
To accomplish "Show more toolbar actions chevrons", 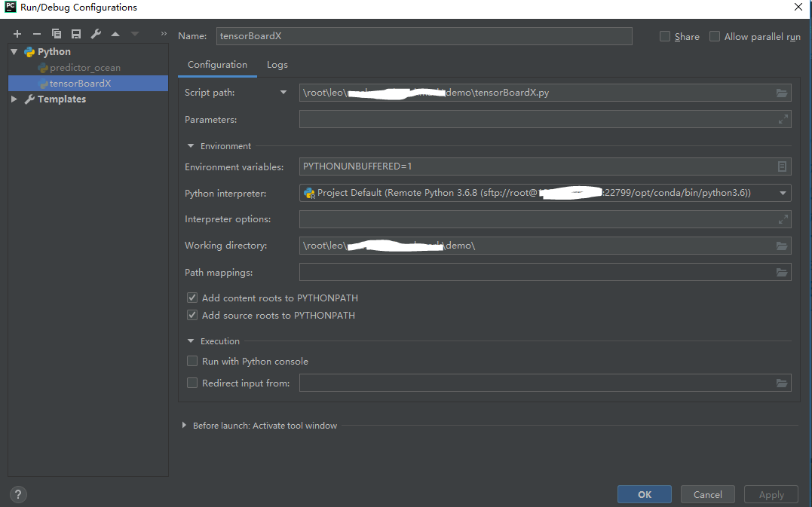I will pos(164,34).
